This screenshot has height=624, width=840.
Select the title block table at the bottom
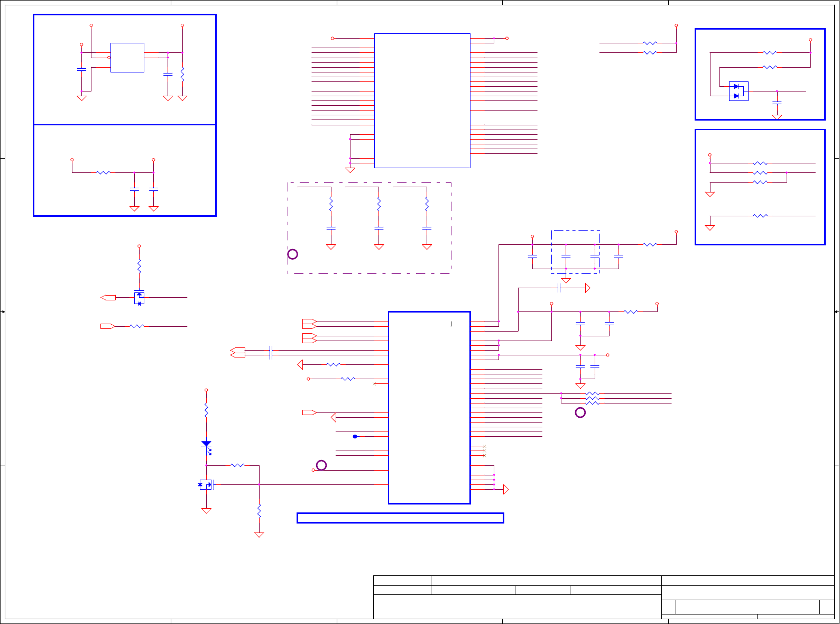604,597
